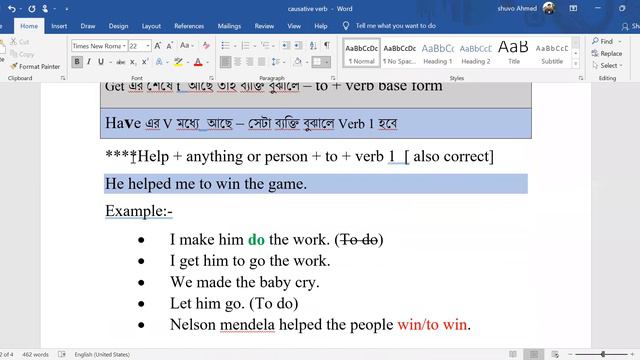Apply the Heading 1 style
This screenshot has height=360, width=640.
point(438,53)
